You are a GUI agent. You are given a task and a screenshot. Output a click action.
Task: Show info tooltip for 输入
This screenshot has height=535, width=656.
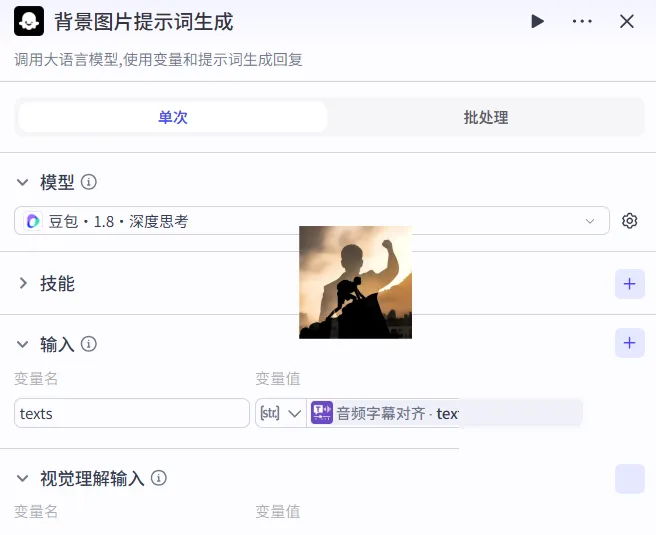pyautogui.click(x=89, y=344)
